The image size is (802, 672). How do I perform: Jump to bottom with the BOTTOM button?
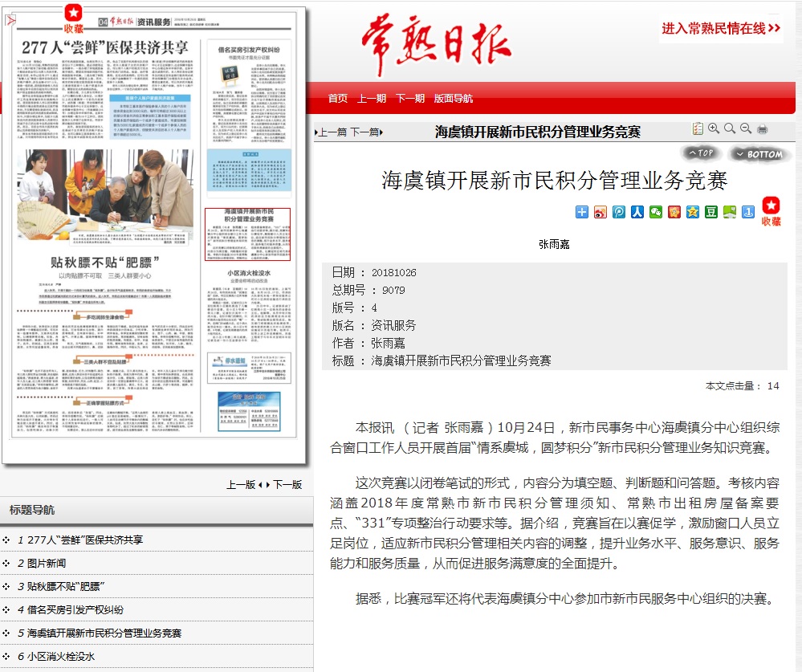pyautogui.click(x=759, y=154)
